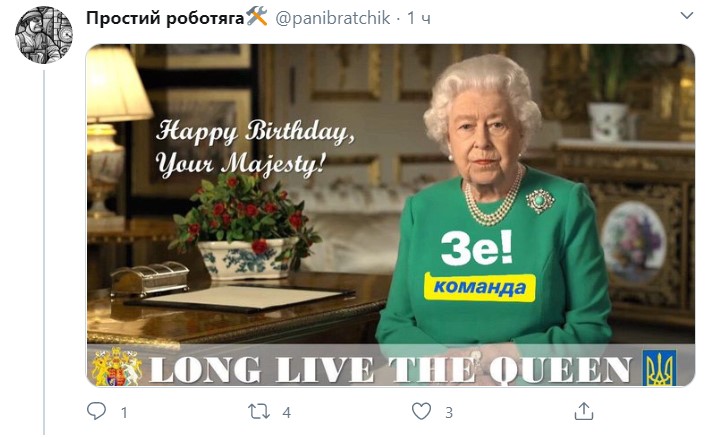Visit the @panibratchik handle link
Viewport: 714px width, 437px height.
[333, 18]
